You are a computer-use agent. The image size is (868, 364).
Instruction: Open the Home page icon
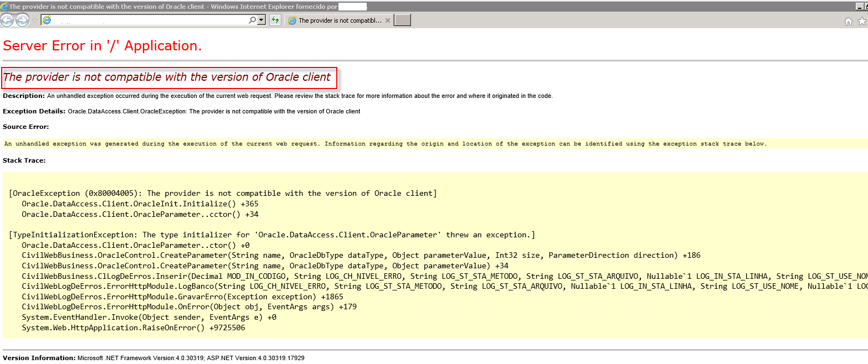848,21
